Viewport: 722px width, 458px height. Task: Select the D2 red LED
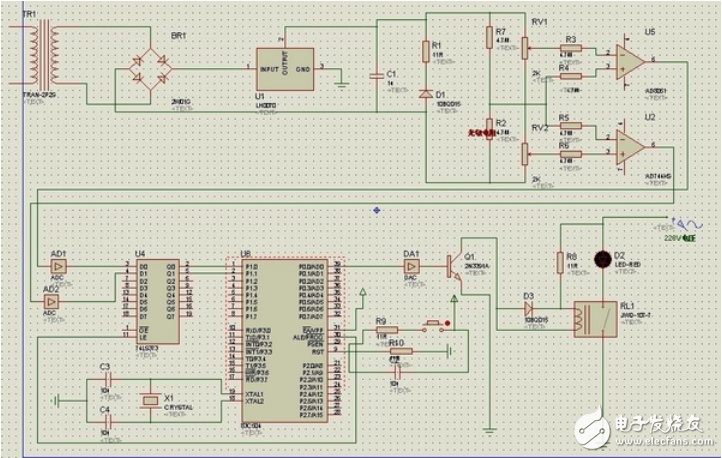point(603,258)
